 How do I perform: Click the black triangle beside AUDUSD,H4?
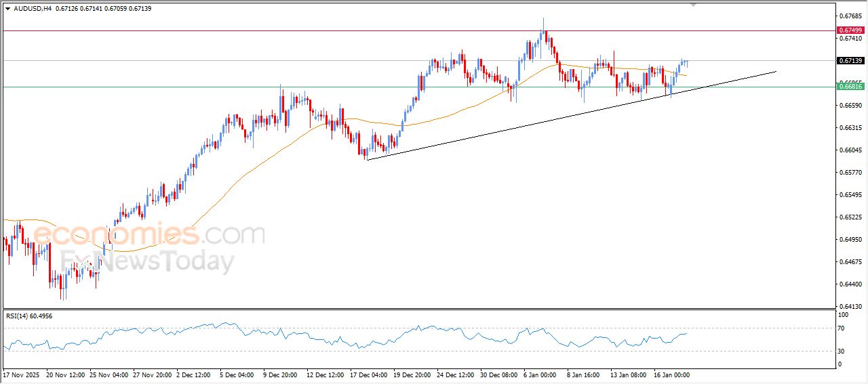[7, 9]
